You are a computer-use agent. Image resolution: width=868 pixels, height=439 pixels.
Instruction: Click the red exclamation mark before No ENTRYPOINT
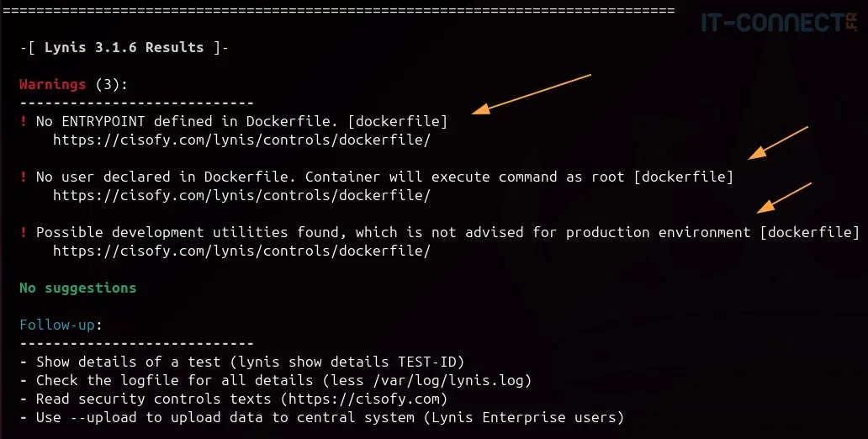pyautogui.click(x=24, y=121)
